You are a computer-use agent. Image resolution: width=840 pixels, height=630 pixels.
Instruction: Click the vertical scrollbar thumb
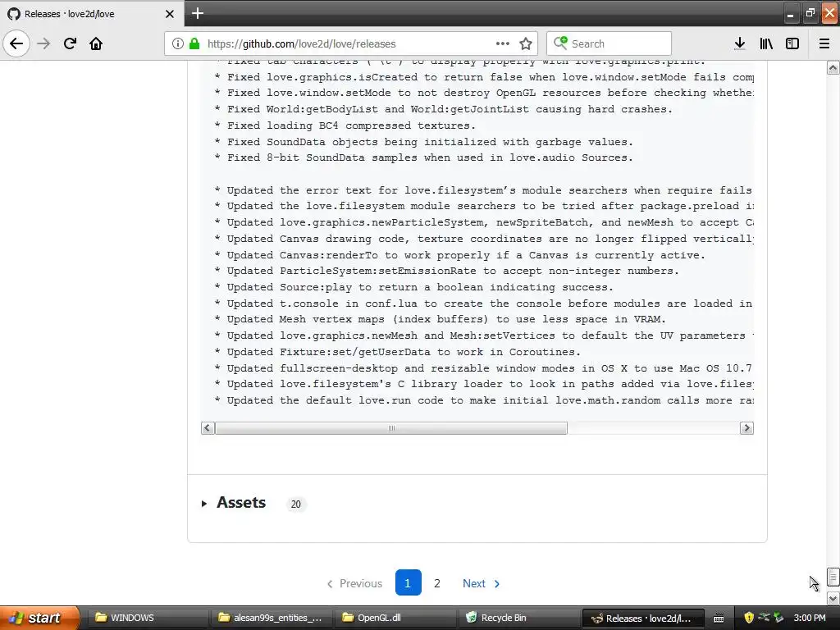click(x=833, y=577)
